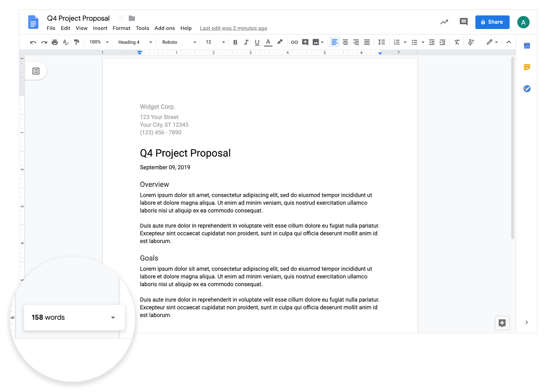The image size is (546, 392).
Task: Expand the word count details arrow
Action: tap(113, 317)
